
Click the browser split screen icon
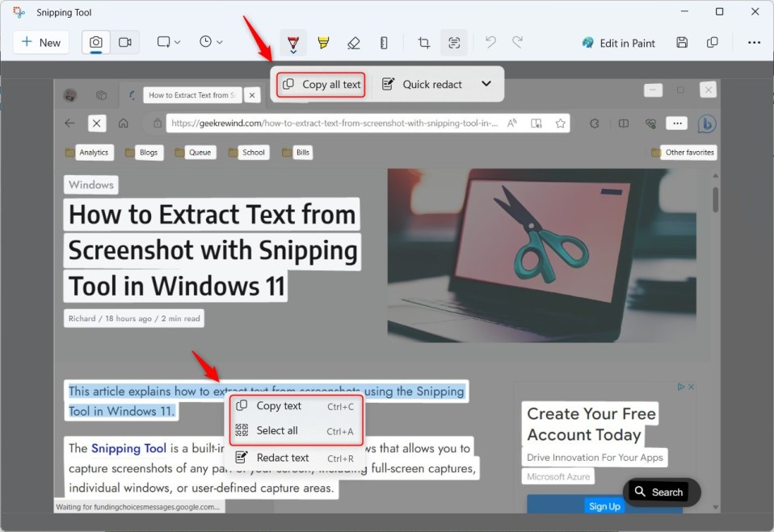[x=624, y=124]
